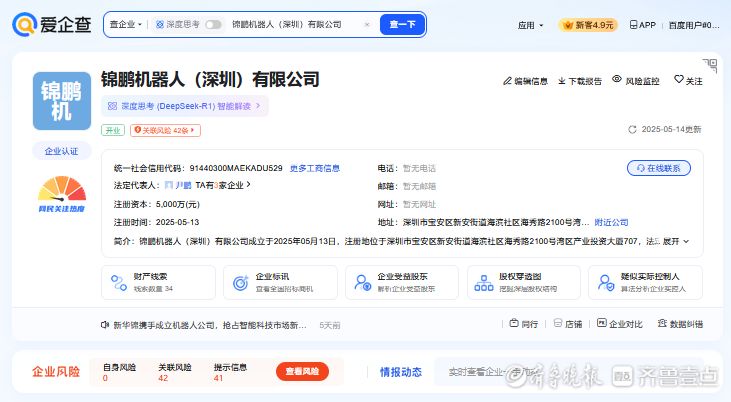Click the news speaker icon
Screen dimensions: 731x402
coord(105,325)
